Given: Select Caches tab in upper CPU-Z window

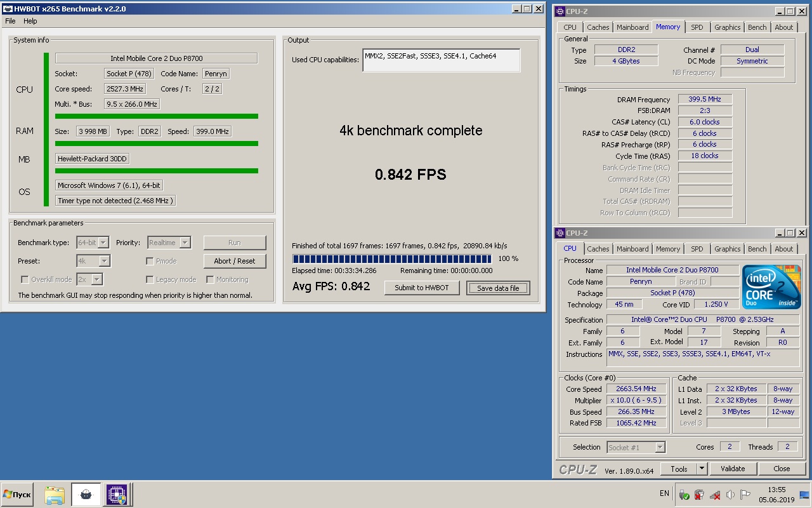Looking at the screenshot, I should (598, 27).
